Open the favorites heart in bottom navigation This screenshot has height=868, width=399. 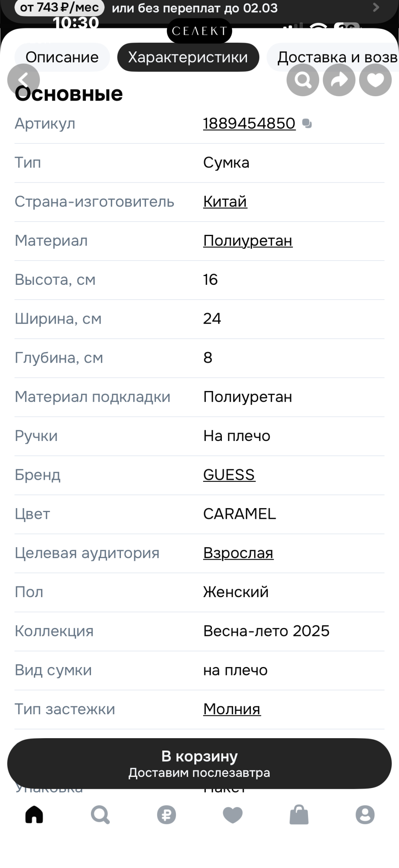(233, 815)
